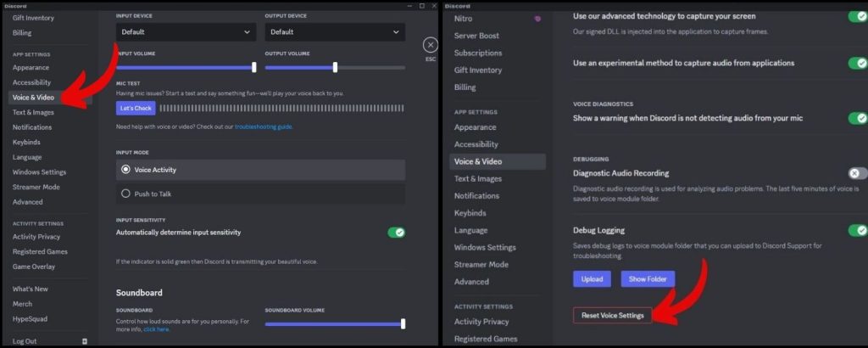Toggle advanced technology screen capture switch

(x=858, y=16)
